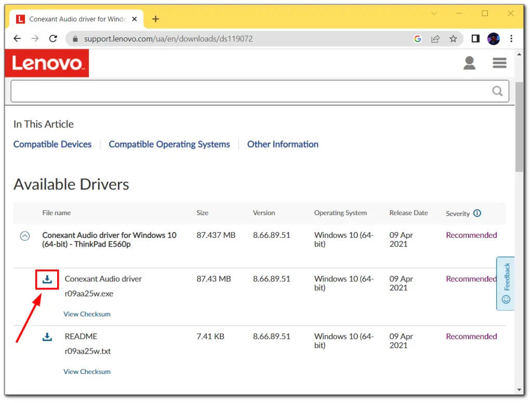Image resolution: width=532 pixels, height=403 pixels.
Task: Open the Lenovo hamburger menu
Action: click(499, 63)
